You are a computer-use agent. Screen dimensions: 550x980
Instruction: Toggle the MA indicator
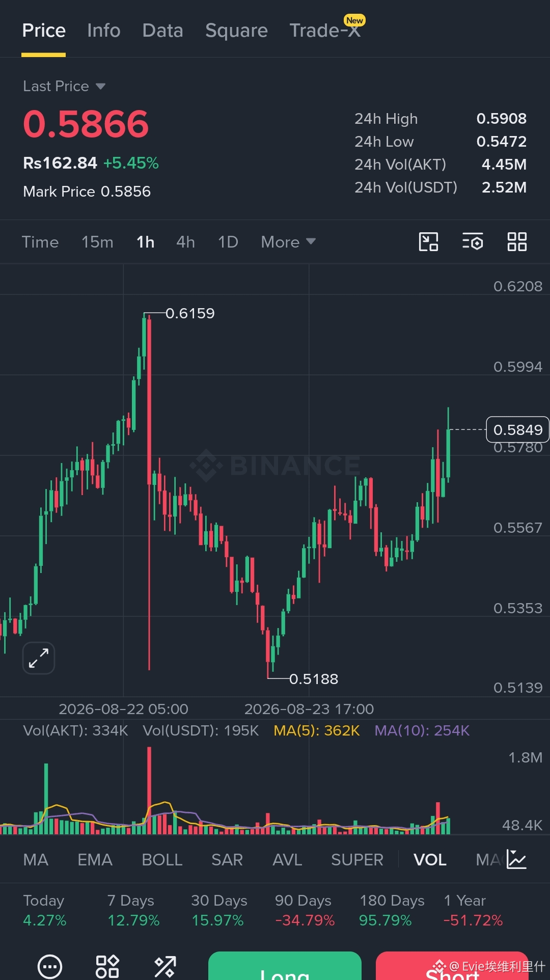(36, 860)
